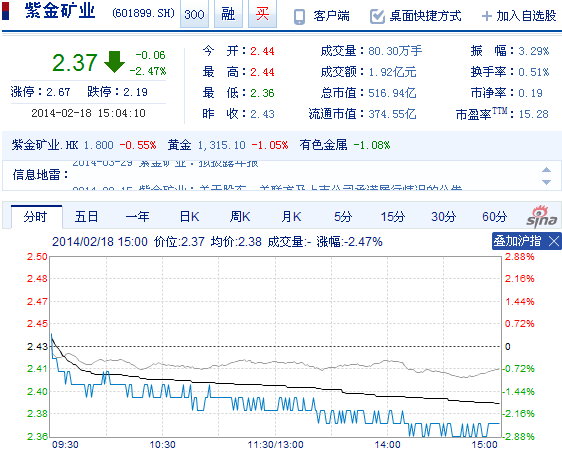This screenshot has height=451, width=562.
Task: Click the 10:30 time axis label
Action: coord(162,445)
